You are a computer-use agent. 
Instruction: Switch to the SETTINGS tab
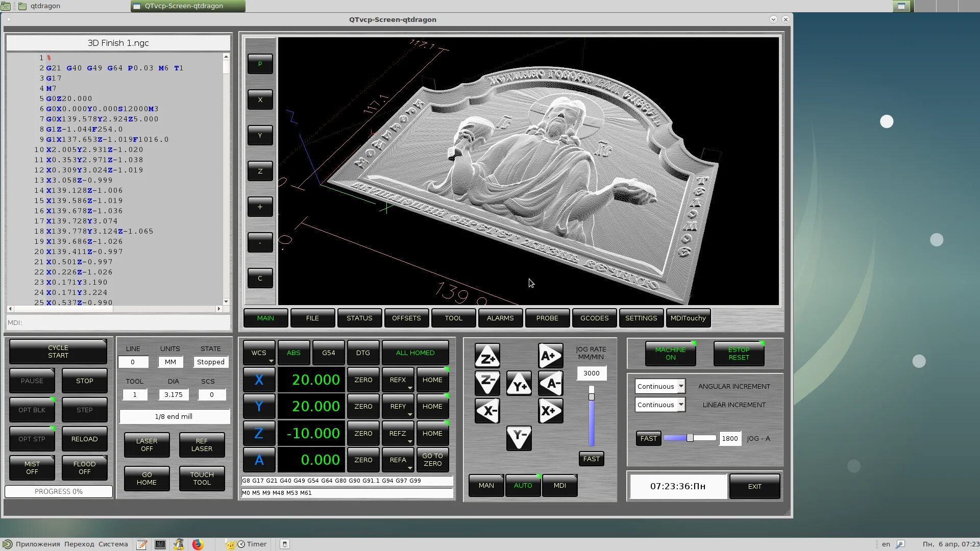tap(641, 318)
